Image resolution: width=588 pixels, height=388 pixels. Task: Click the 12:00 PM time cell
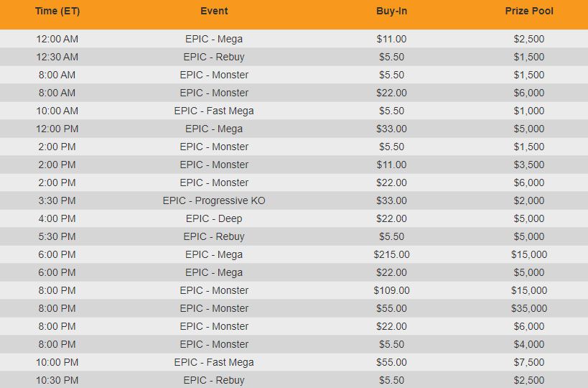coord(57,129)
